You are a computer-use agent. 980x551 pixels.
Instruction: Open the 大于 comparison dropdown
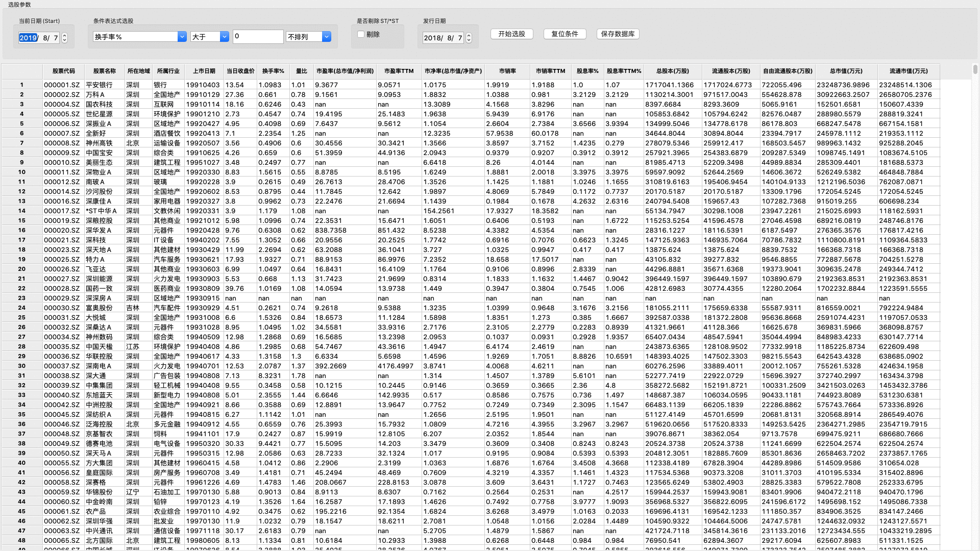click(x=224, y=37)
